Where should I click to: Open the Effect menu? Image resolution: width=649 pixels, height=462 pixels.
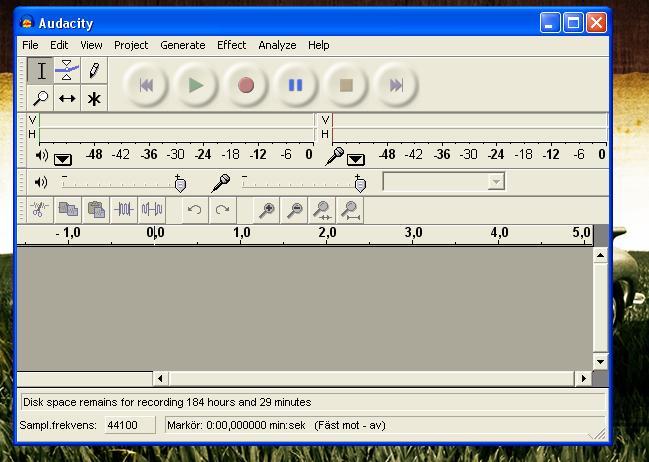[x=231, y=45]
